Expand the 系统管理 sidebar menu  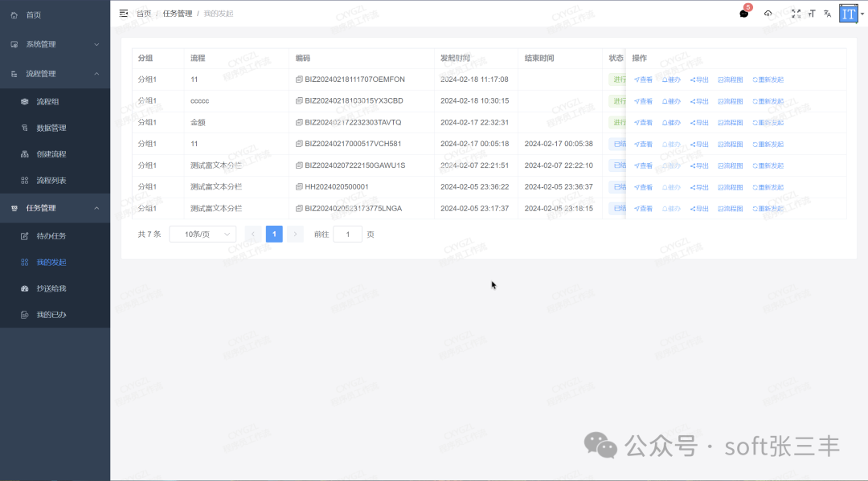pyautogui.click(x=55, y=43)
